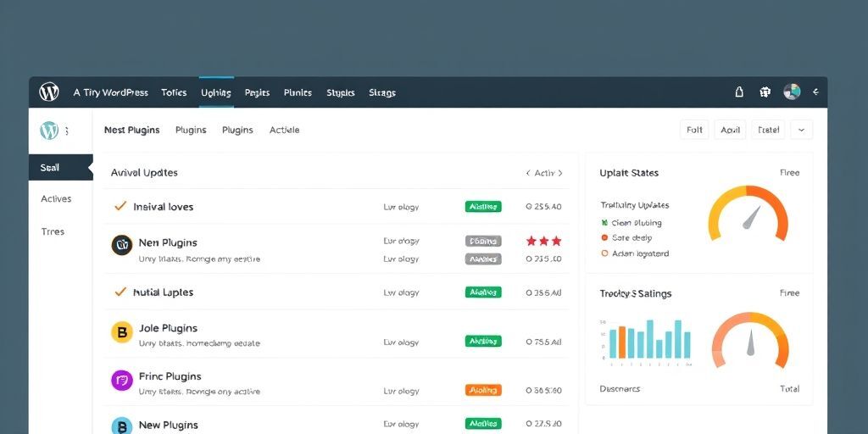
Task: Open the Plinics menu in top bar
Action: pyautogui.click(x=298, y=92)
